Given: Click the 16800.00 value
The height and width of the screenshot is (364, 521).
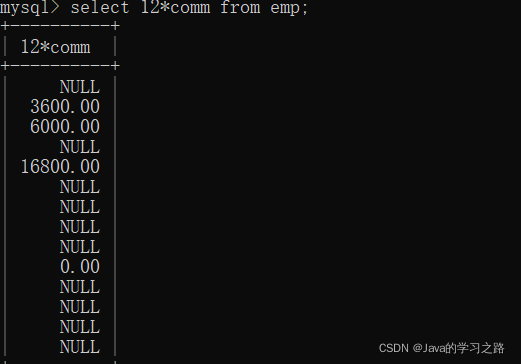Looking at the screenshot, I should [60, 167].
